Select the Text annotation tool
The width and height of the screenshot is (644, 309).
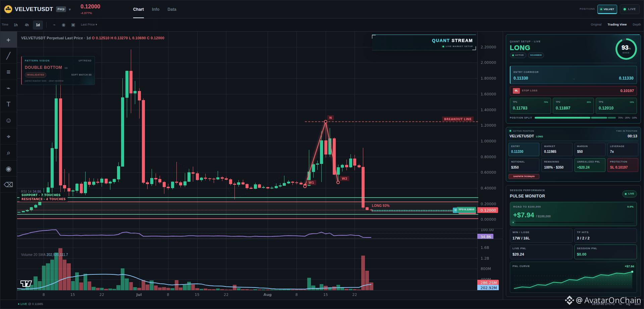pos(8,104)
